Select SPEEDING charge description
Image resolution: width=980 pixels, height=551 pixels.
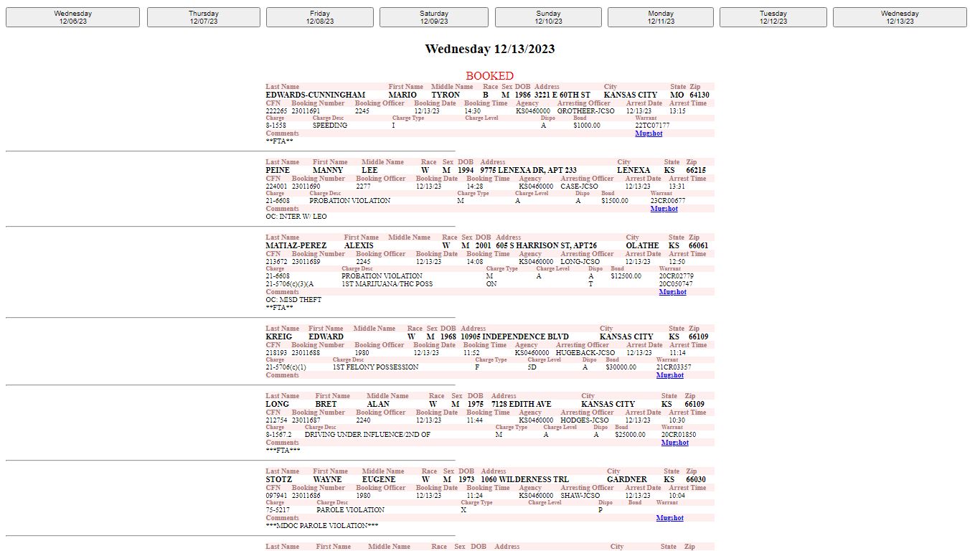tap(329, 126)
